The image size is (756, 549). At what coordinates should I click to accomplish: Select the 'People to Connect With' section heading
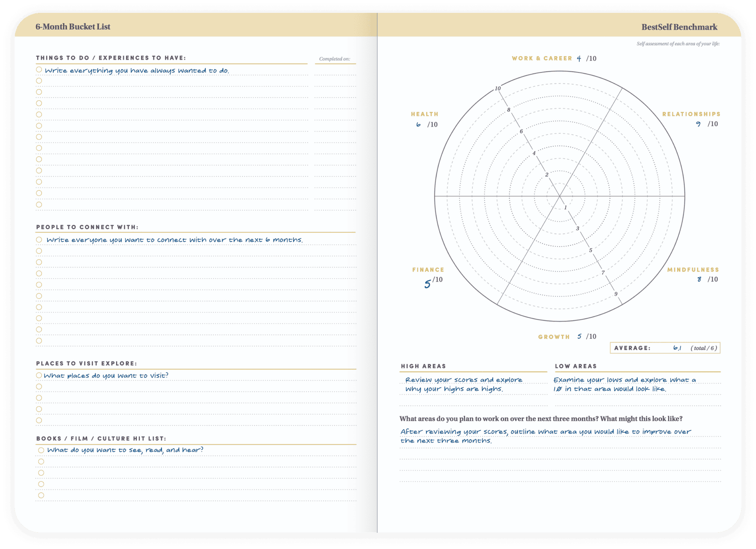click(x=87, y=227)
